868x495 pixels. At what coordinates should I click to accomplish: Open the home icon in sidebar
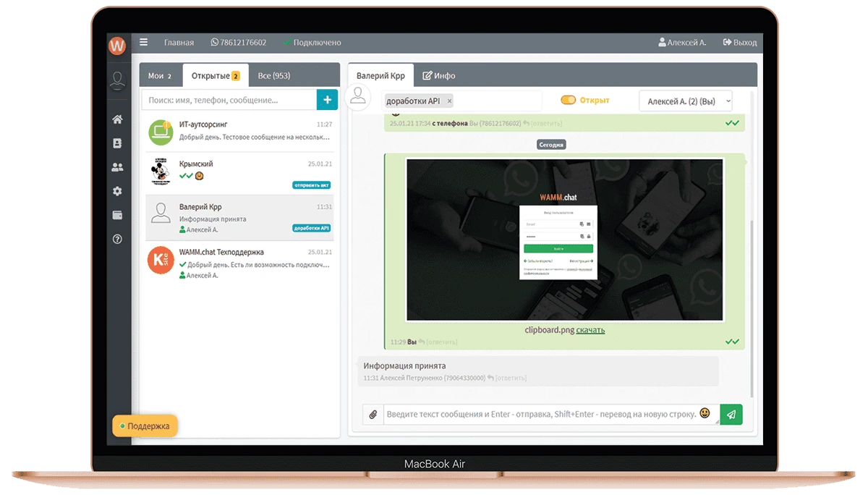[x=117, y=120]
